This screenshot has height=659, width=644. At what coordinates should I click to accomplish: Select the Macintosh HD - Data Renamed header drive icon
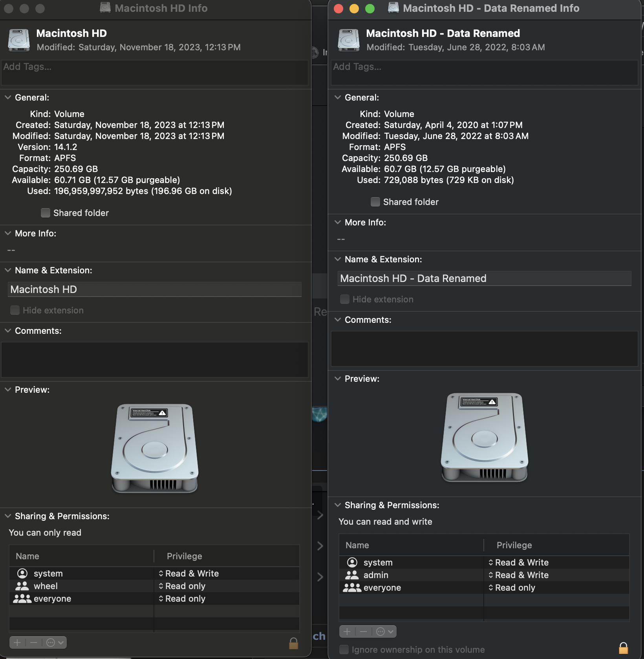(x=349, y=40)
